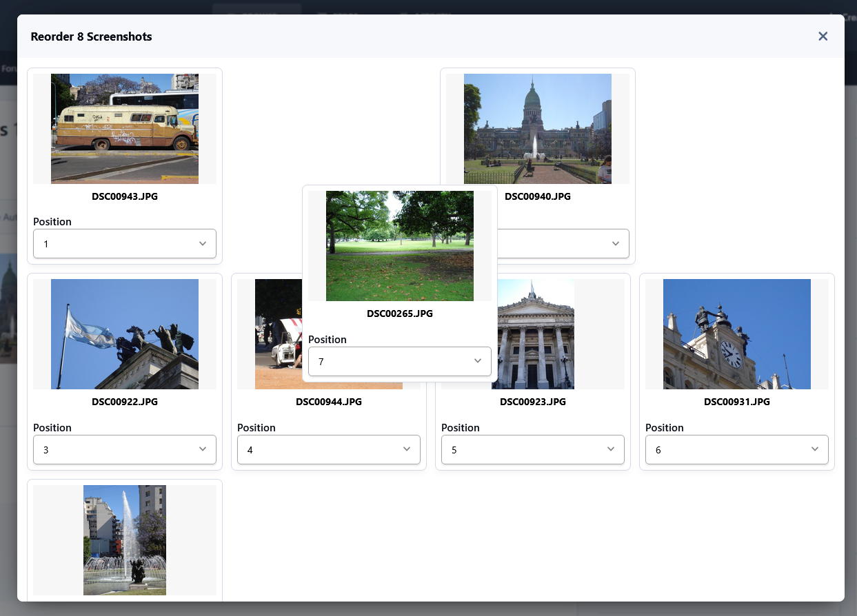
Task: Click the Position label under DSC00923.JPG
Action: pyautogui.click(x=461, y=428)
